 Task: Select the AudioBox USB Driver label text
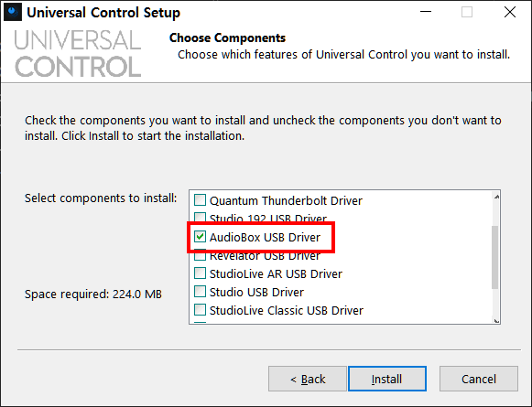pyautogui.click(x=265, y=237)
